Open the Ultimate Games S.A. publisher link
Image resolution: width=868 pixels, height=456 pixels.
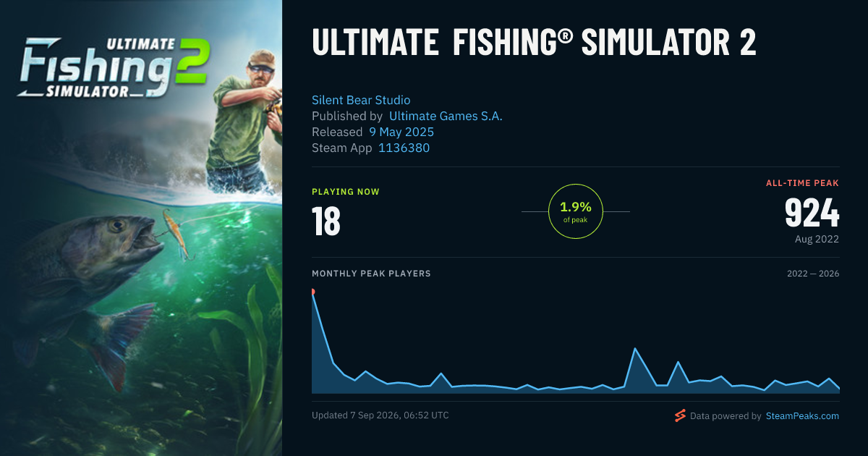(446, 116)
